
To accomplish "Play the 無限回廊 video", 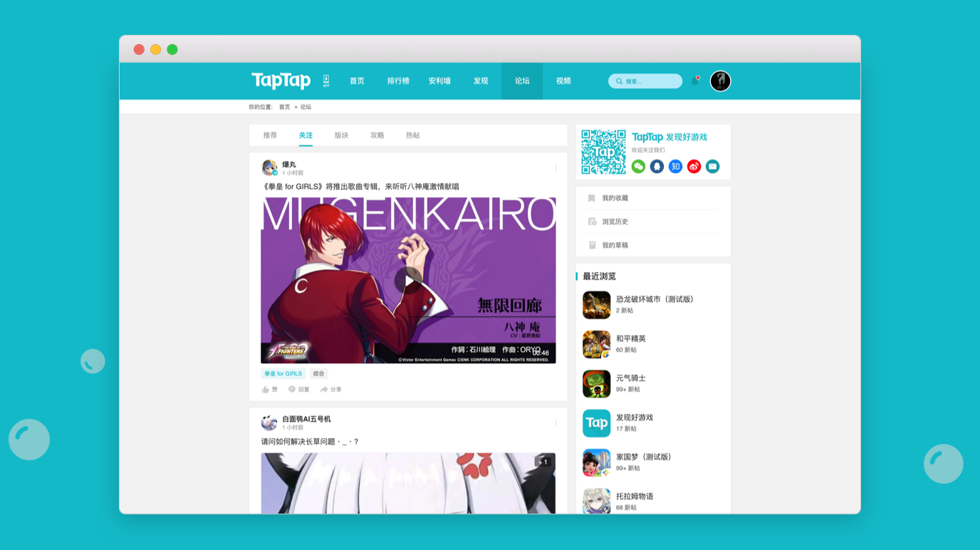I will pos(408,281).
